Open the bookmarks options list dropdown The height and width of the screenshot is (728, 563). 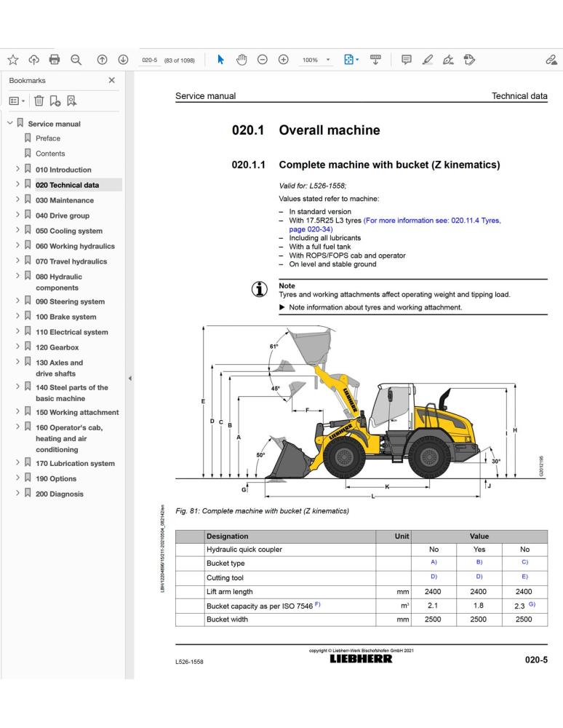click(x=17, y=100)
